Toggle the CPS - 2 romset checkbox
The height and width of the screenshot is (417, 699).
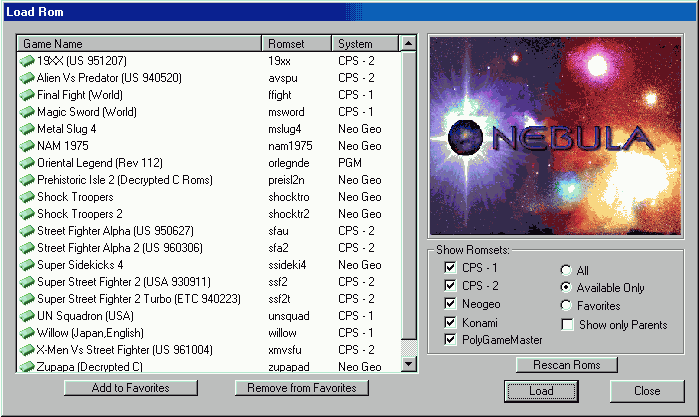pos(450,285)
